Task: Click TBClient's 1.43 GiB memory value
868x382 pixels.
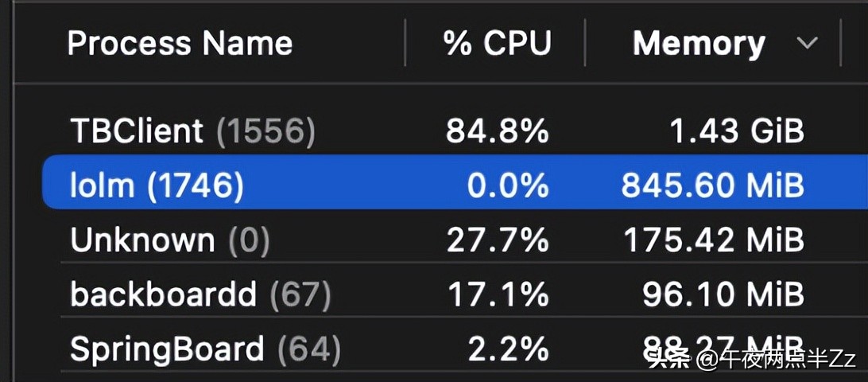Action: [734, 131]
